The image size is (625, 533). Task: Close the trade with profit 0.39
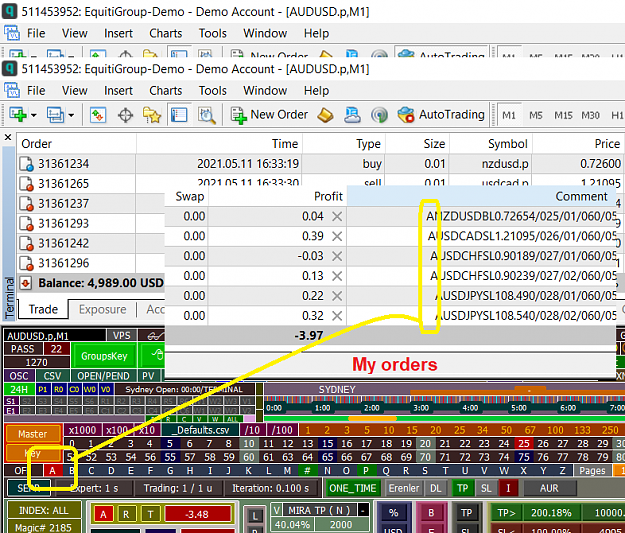(x=337, y=236)
